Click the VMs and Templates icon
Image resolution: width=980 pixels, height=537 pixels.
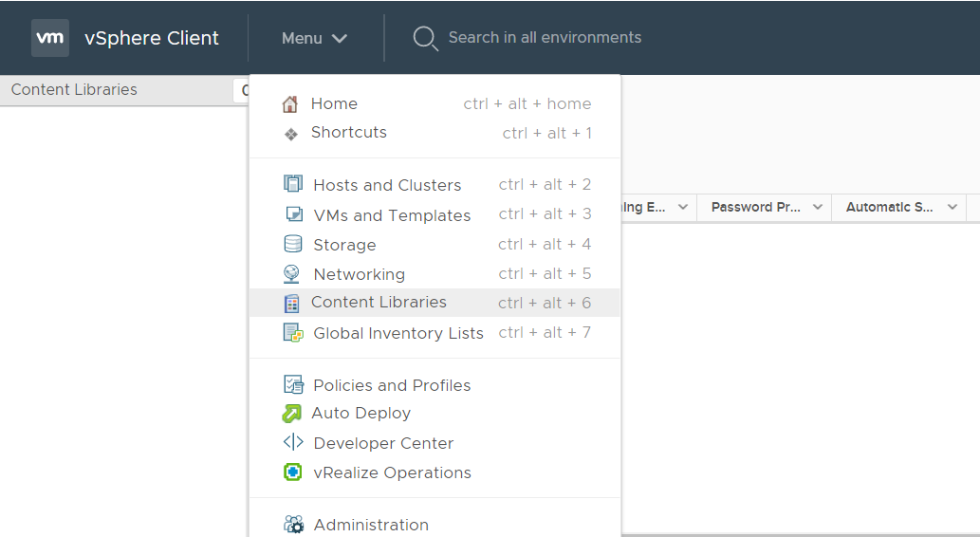click(294, 214)
